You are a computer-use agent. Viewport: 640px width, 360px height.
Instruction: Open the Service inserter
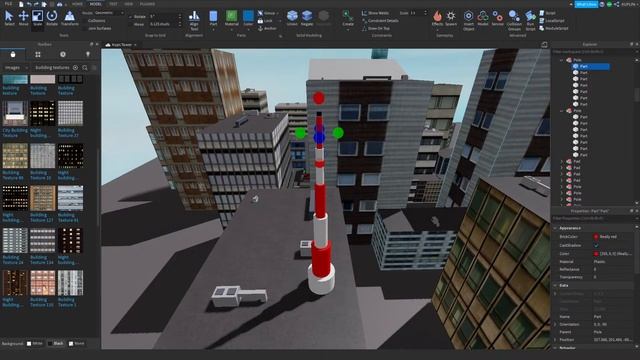click(498, 18)
